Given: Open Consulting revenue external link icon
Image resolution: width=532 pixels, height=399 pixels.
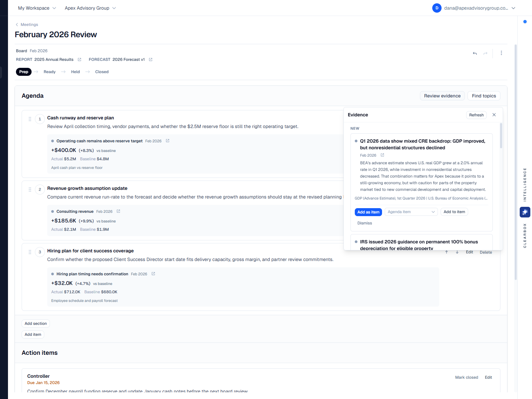Looking at the screenshot, I should [118, 211].
